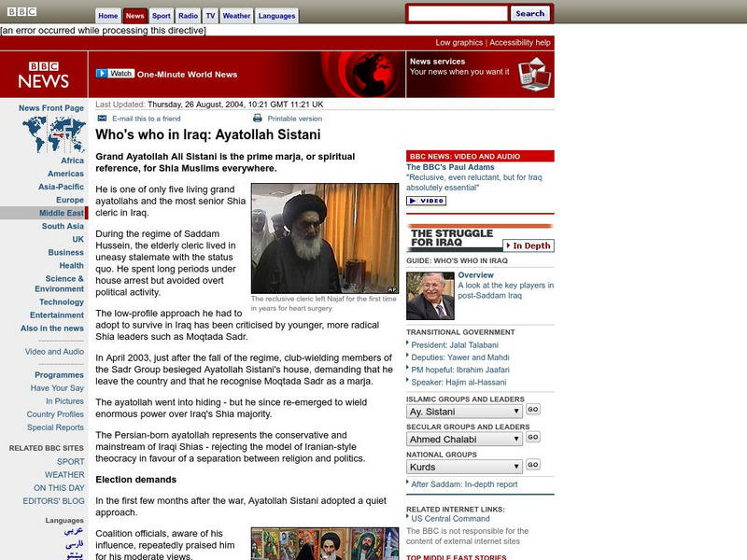Open Also in the news link
747x560 pixels.
(52, 329)
